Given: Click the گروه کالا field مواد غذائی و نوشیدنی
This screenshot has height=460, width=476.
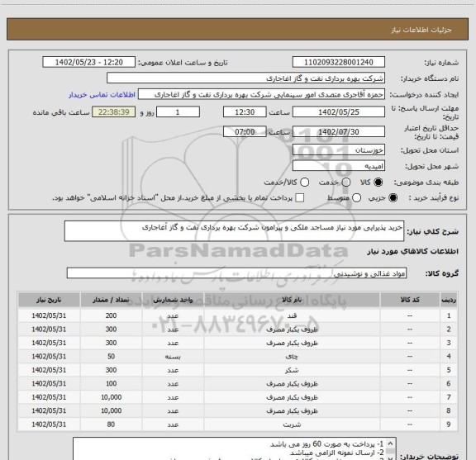Looking at the screenshot, I should coord(236,273).
